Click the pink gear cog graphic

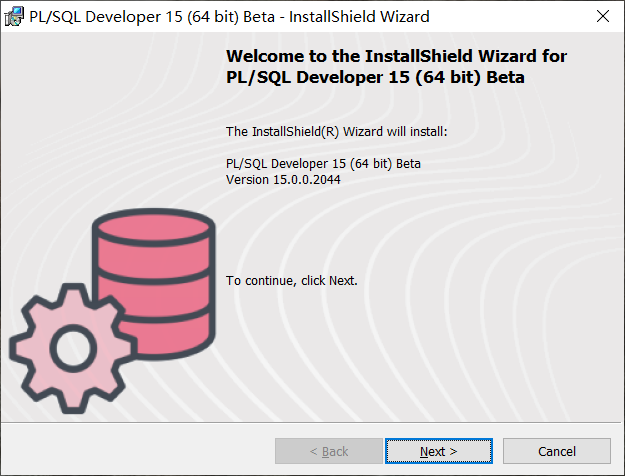(x=73, y=348)
